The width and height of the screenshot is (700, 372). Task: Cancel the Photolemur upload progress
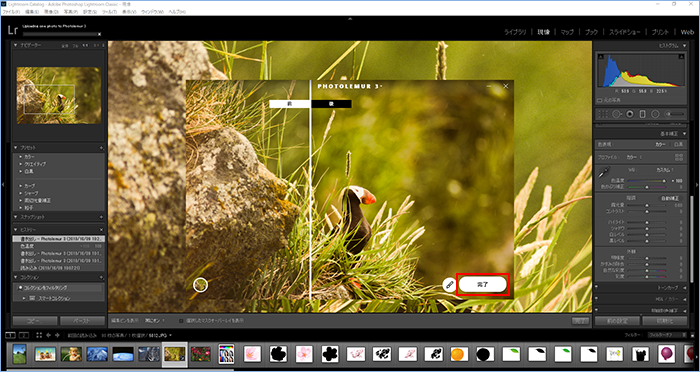[99, 34]
